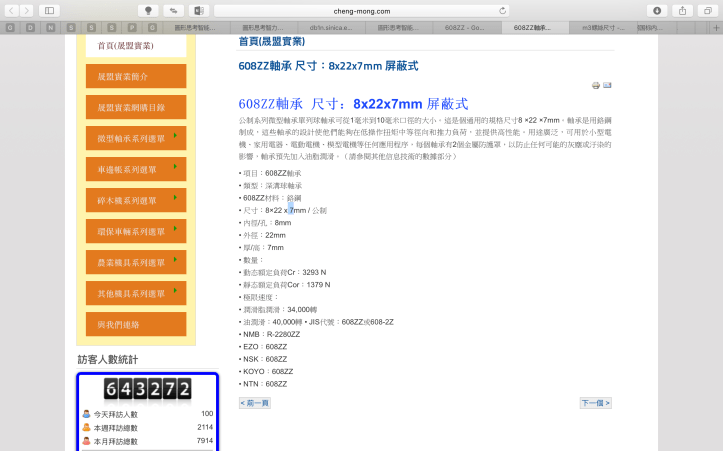Click the lightbulb extension icon in toolbar
This screenshot has width=723, height=451.
click(150, 10)
